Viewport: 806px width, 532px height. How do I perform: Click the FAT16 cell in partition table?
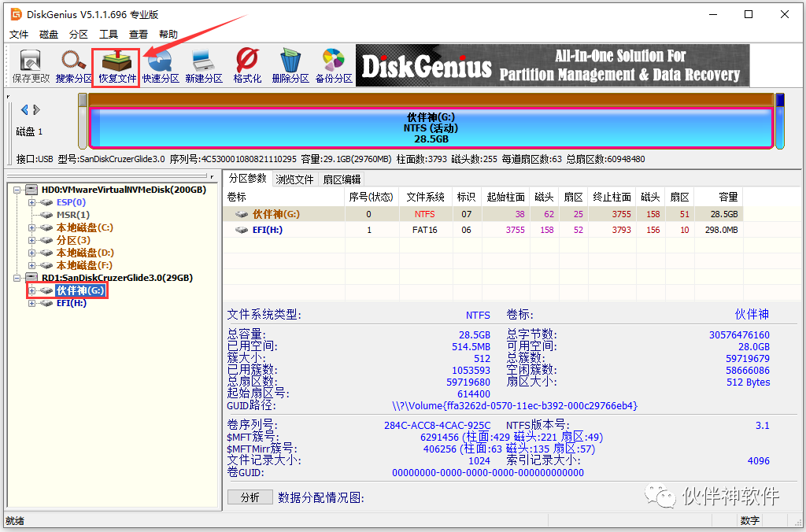(424, 230)
